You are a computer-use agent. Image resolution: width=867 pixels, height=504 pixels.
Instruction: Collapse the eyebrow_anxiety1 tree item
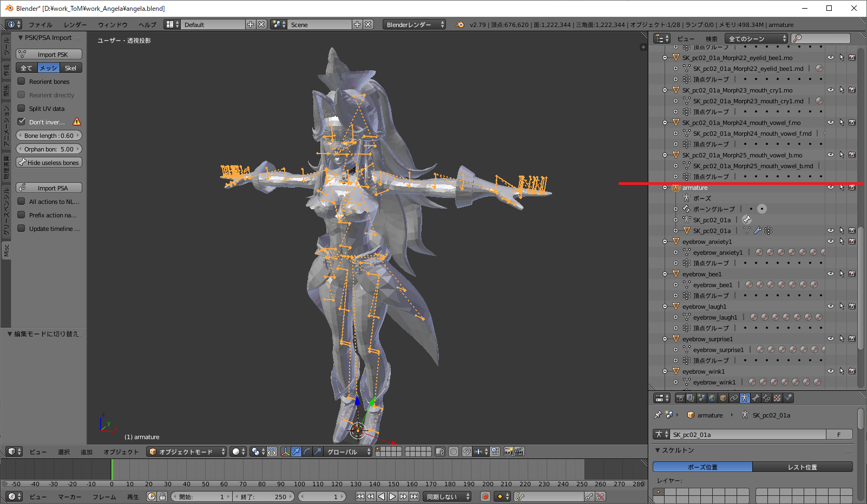[665, 242]
